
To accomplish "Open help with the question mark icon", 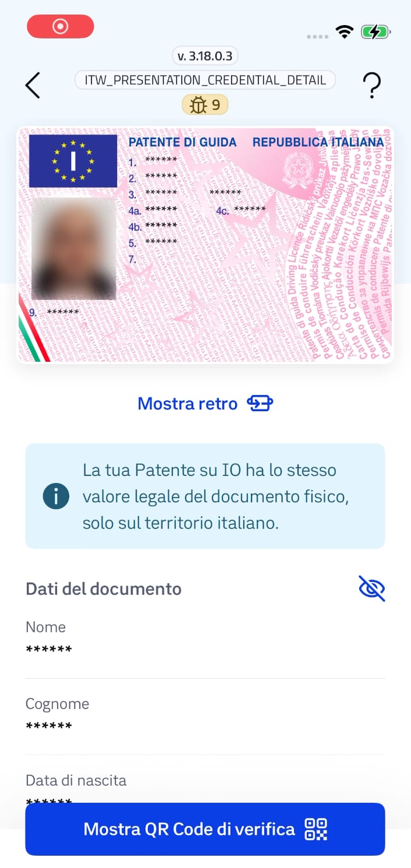I will tap(371, 86).
